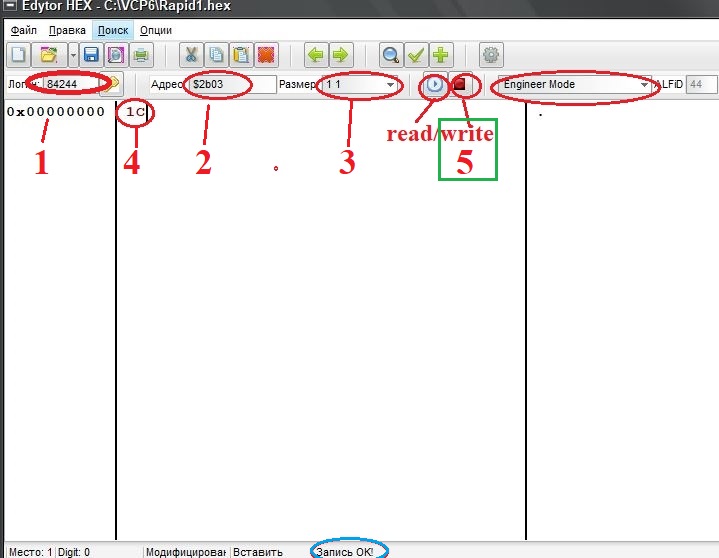Click the green plus toolbar icon
This screenshot has height=558, width=719.
[x=441, y=55]
